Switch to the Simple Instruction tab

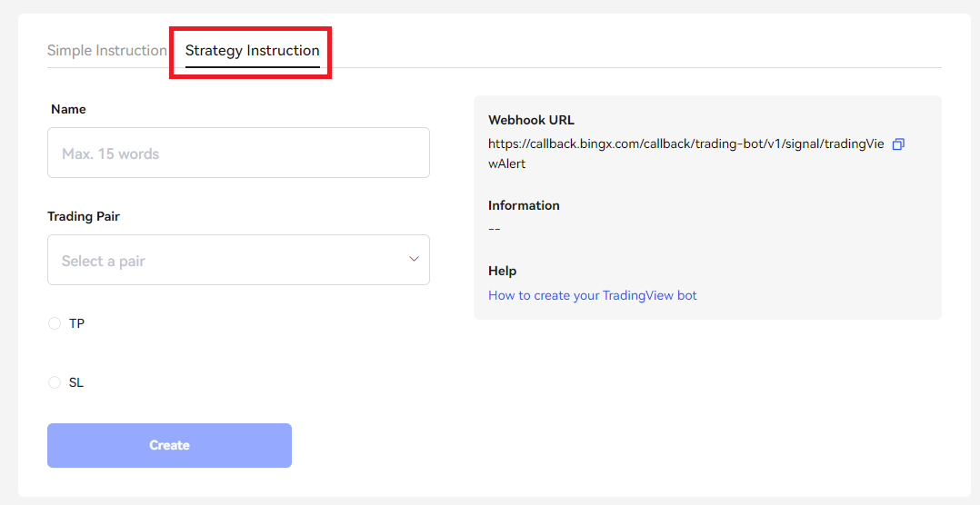(106, 51)
